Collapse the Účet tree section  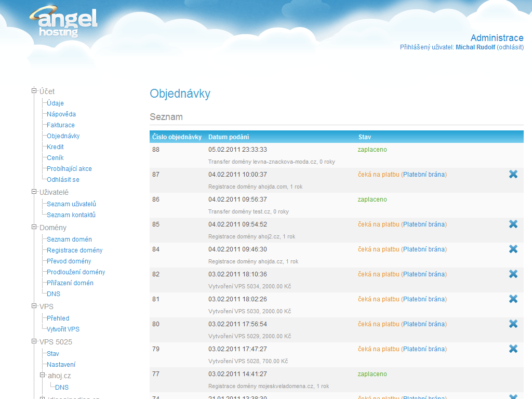34,91
